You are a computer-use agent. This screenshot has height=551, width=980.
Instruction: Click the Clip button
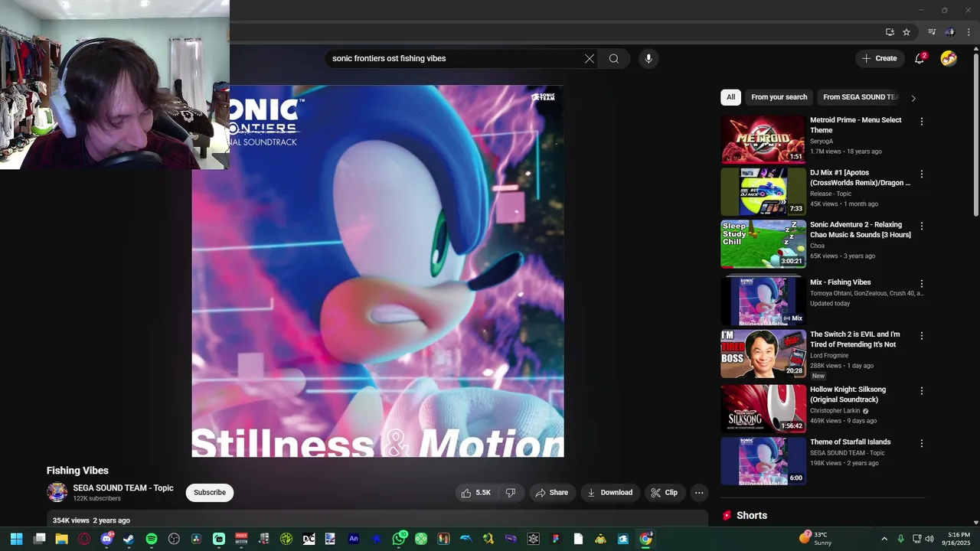(665, 493)
